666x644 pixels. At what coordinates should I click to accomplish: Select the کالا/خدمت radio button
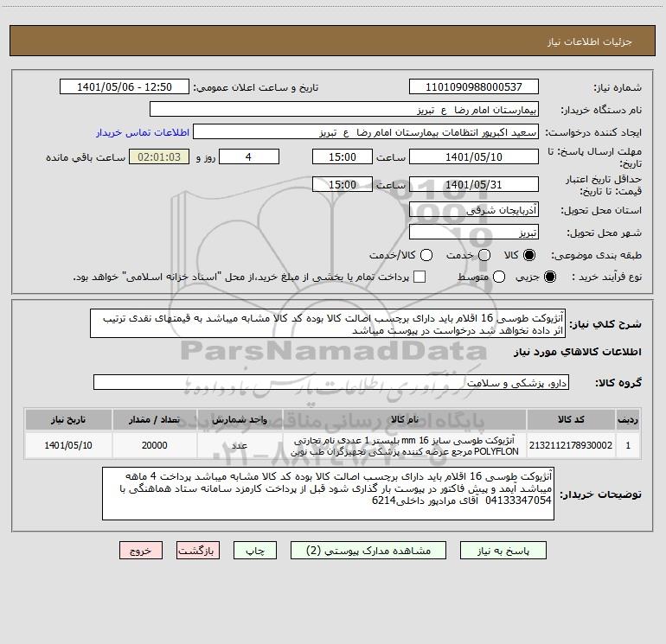coord(426,255)
